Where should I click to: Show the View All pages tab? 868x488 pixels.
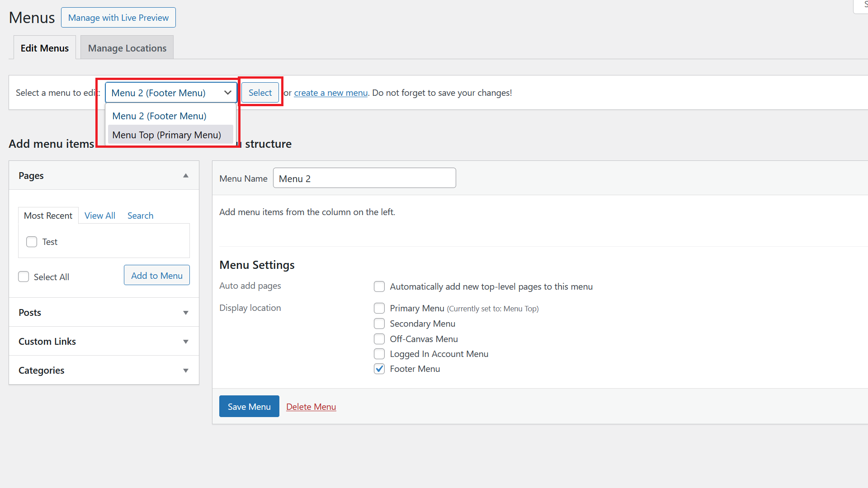coord(100,216)
